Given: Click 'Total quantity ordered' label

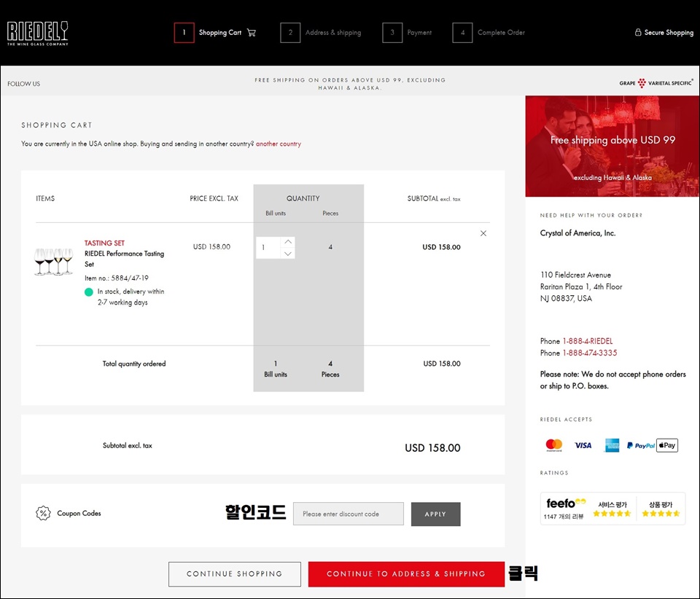Looking at the screenshot, I should point(134,364).
